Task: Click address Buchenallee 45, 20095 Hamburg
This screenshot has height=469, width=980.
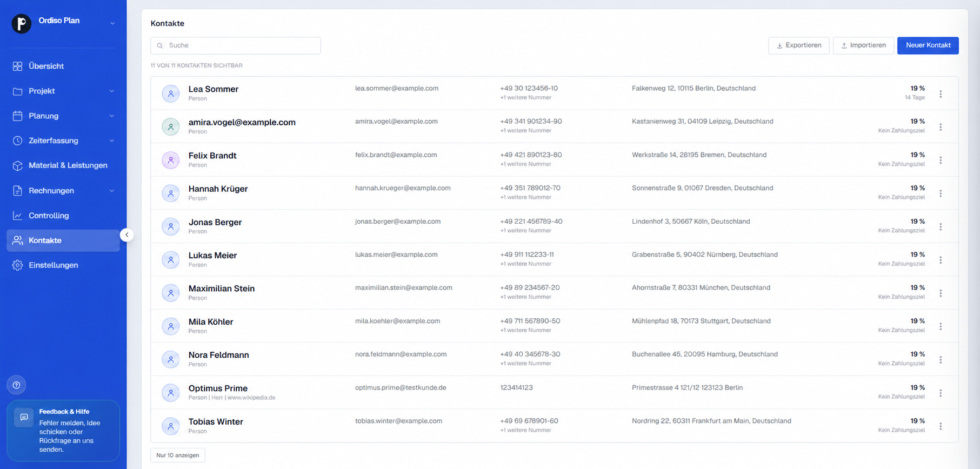Action: (704, 354)
